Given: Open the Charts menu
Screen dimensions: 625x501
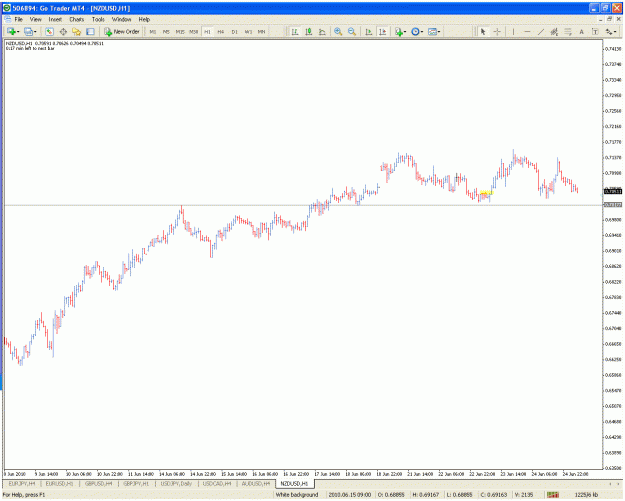Looking at the screenshot, I should pos(77,19).
